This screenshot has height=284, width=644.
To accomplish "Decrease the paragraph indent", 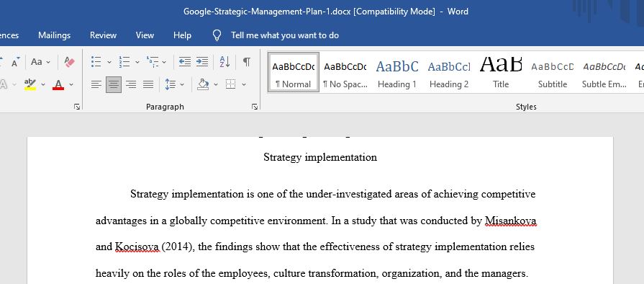I will pyautogui.click(x=185, y=62).
